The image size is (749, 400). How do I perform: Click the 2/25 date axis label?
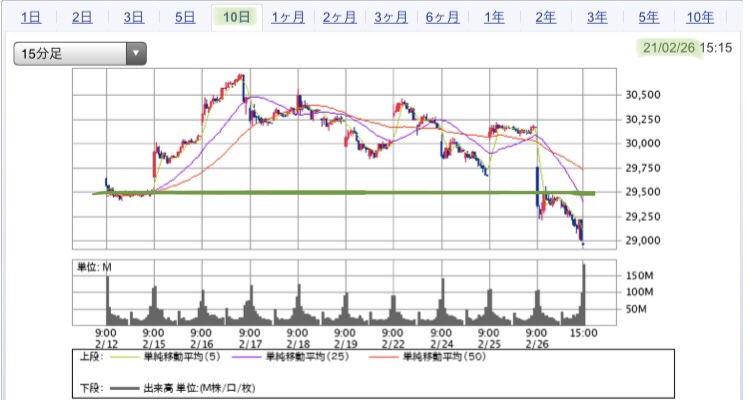point(490,344)
